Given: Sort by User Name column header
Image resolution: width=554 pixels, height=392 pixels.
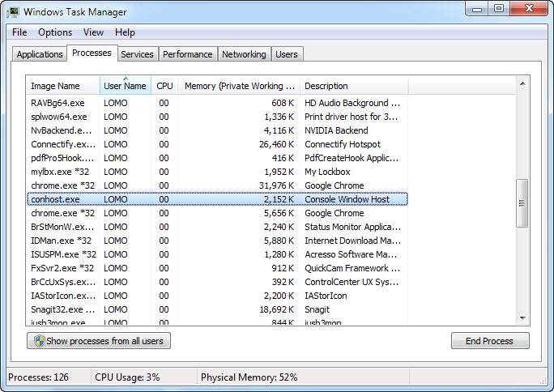Looking at the screenshot, I should (125, 86).
